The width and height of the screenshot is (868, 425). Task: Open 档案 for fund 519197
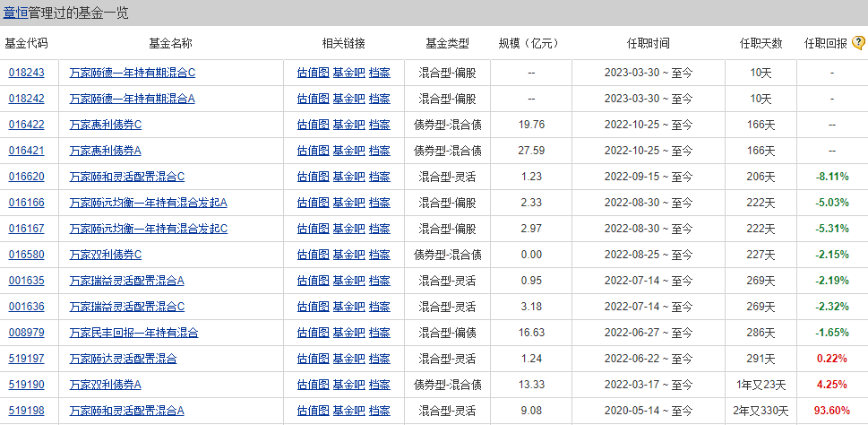pos(379,359)
